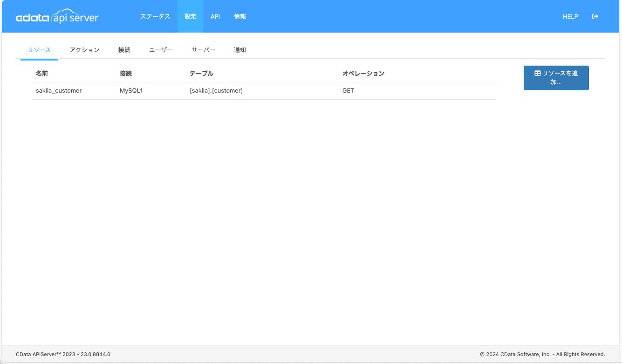Image resolution: width=622 pixels, height=364 pixels.
Task: Open the API menu in header
Action: click(215, 16)
